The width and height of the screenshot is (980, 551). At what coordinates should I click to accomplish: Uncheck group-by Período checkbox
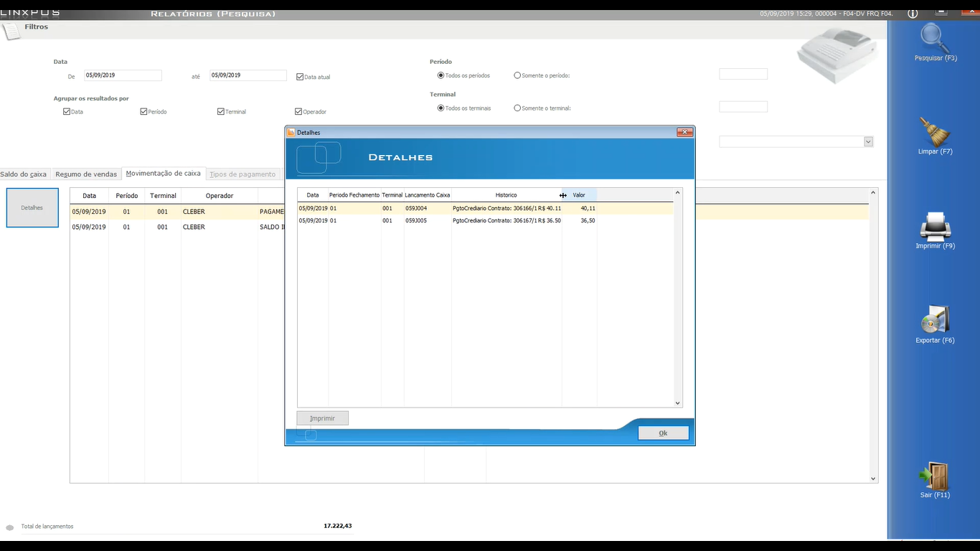pos(143,111)
